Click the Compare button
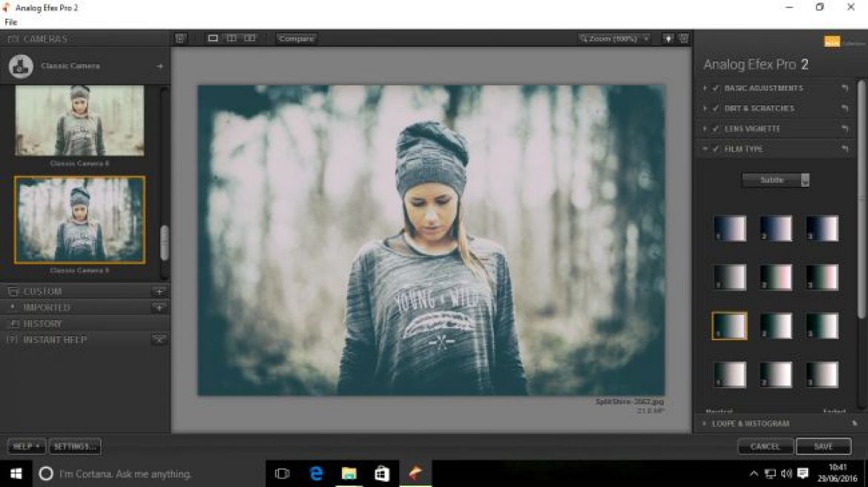 click(295, 38)
